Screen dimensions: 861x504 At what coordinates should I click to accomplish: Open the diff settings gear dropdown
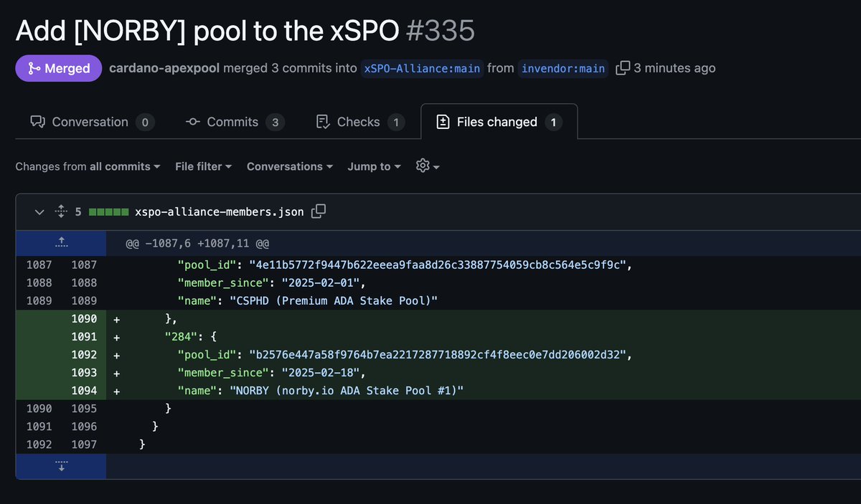click(427, 166)
